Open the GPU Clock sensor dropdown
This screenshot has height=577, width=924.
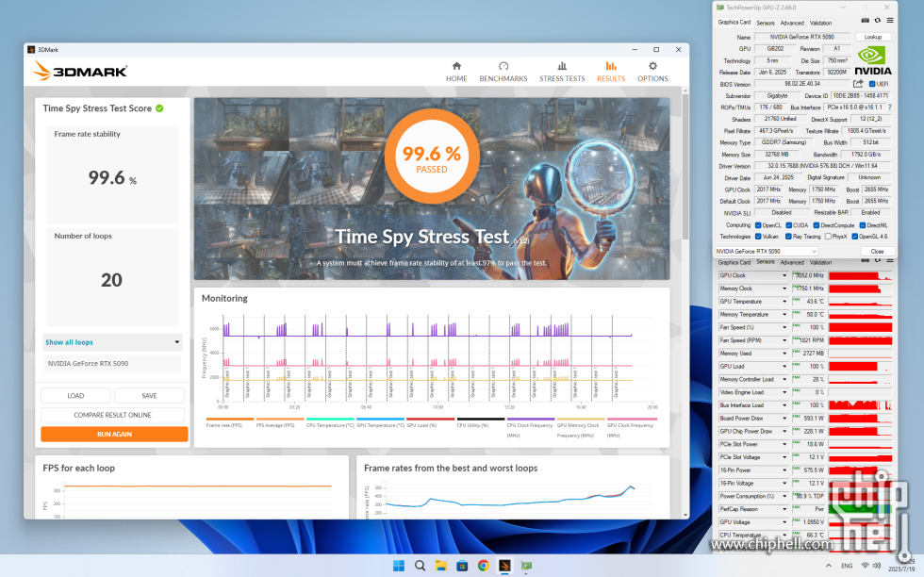784,276
